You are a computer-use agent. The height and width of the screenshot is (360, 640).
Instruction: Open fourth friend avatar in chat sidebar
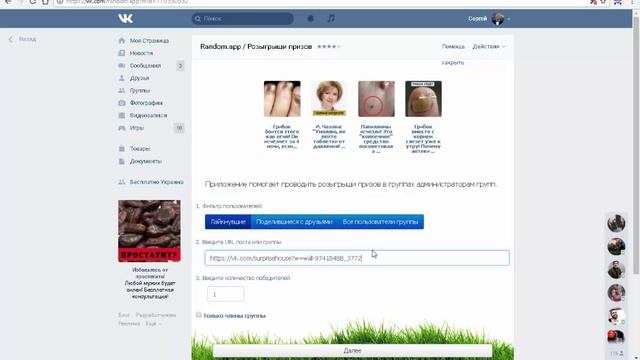pyautogui.click(x=616, y=293)
